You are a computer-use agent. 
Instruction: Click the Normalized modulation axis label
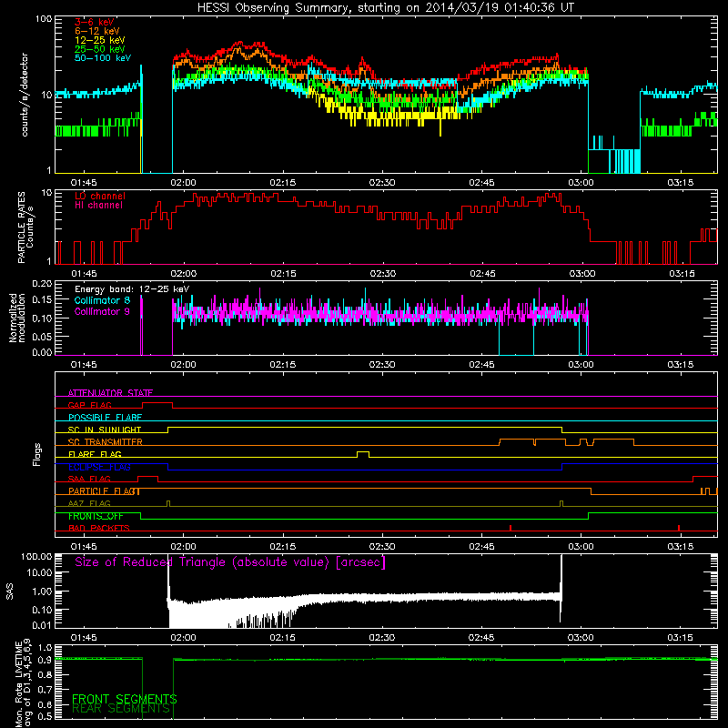point(16,318)
